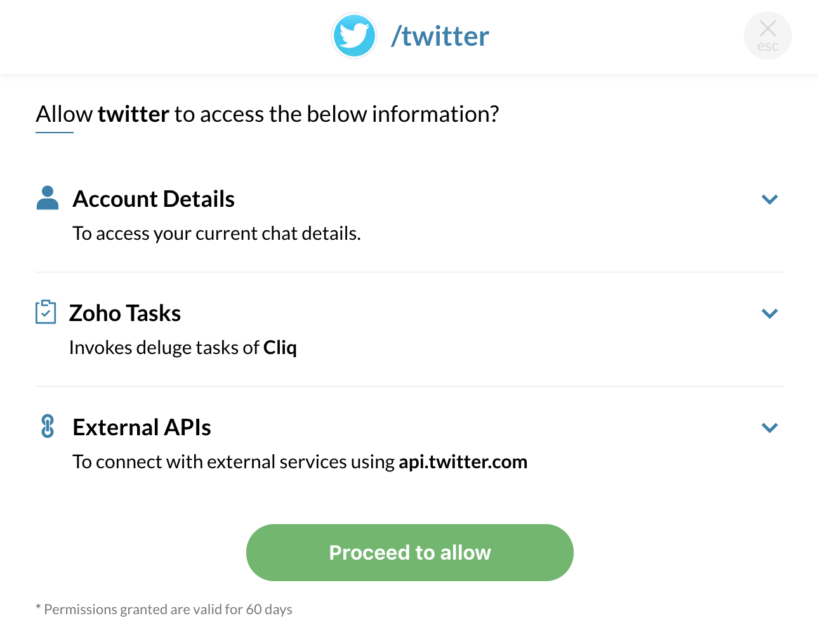Screen dimensions: 818x644
Task: Click "To connect with external services" description
Action: click(234, 462)
